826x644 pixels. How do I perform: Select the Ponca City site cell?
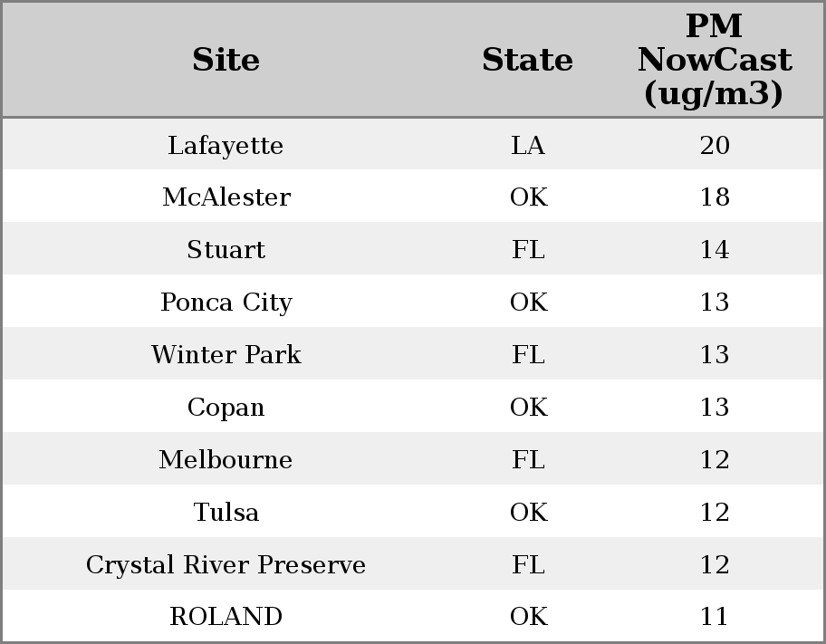226,303
